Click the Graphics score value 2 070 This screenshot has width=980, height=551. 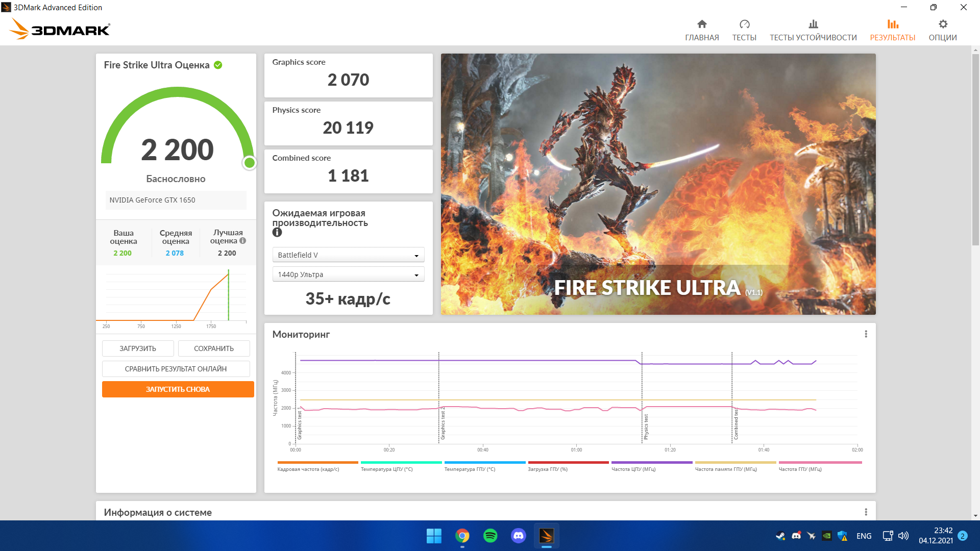(x=348, y=80)
